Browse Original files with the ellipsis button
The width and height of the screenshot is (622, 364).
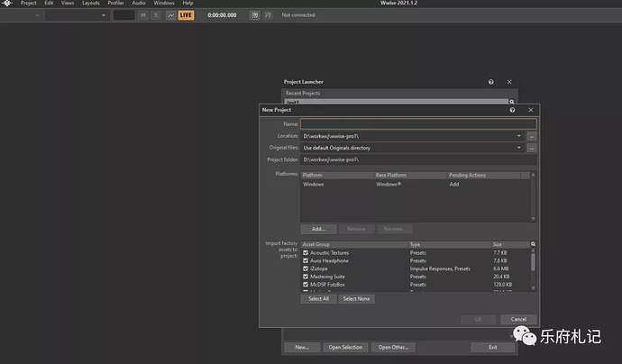532,147
